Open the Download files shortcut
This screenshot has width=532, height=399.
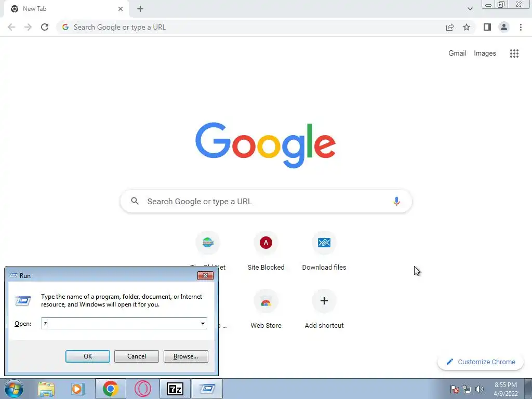324,251
